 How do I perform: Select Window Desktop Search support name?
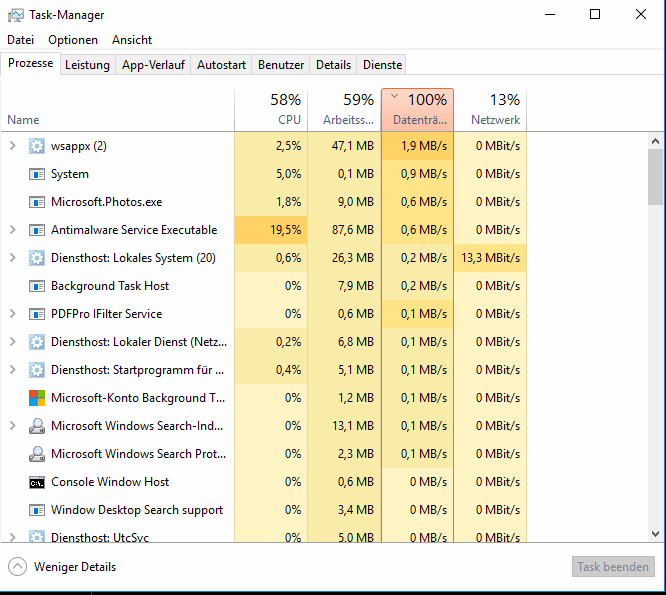(x=137, y=510)
